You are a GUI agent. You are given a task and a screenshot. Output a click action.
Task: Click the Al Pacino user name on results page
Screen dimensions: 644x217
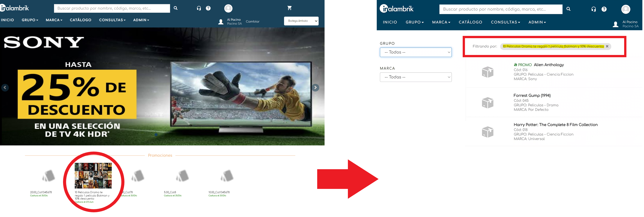click(x=630, y=22)
